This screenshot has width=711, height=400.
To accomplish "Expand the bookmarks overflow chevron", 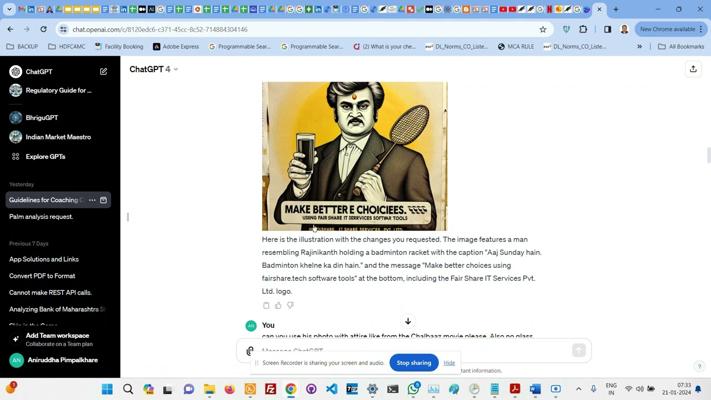I will (x=653, y=46).
